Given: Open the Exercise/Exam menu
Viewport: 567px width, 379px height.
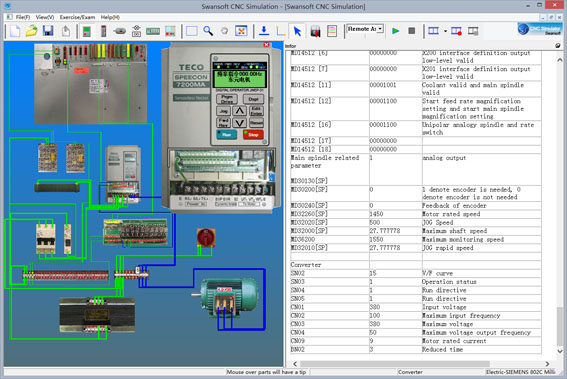Looking at the screenshot, I should (x=77, y=17).
